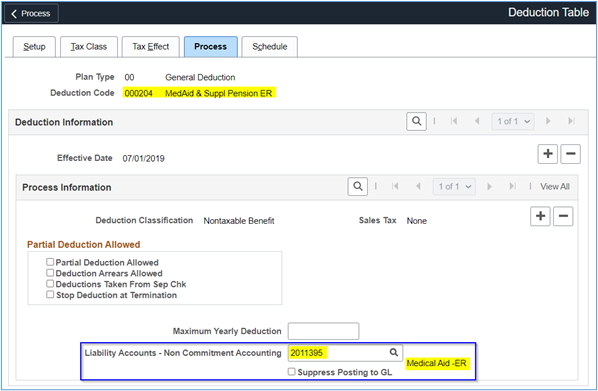The width and height of the screenshot is (598, 391).
Task: Go to first Deduction Information row
Action: [454, 121]
